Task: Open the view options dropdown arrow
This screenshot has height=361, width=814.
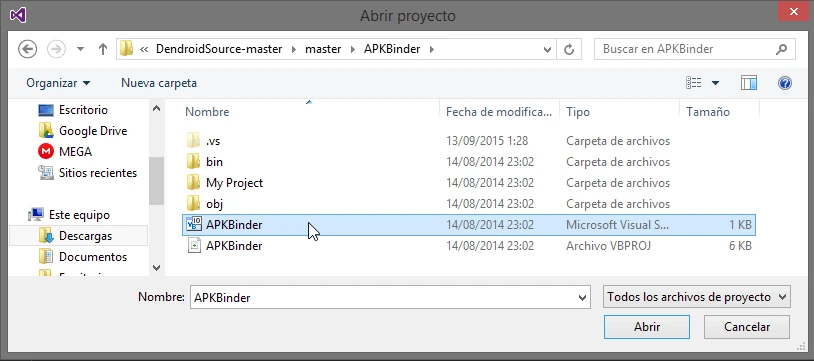Action: coord(715,83)
